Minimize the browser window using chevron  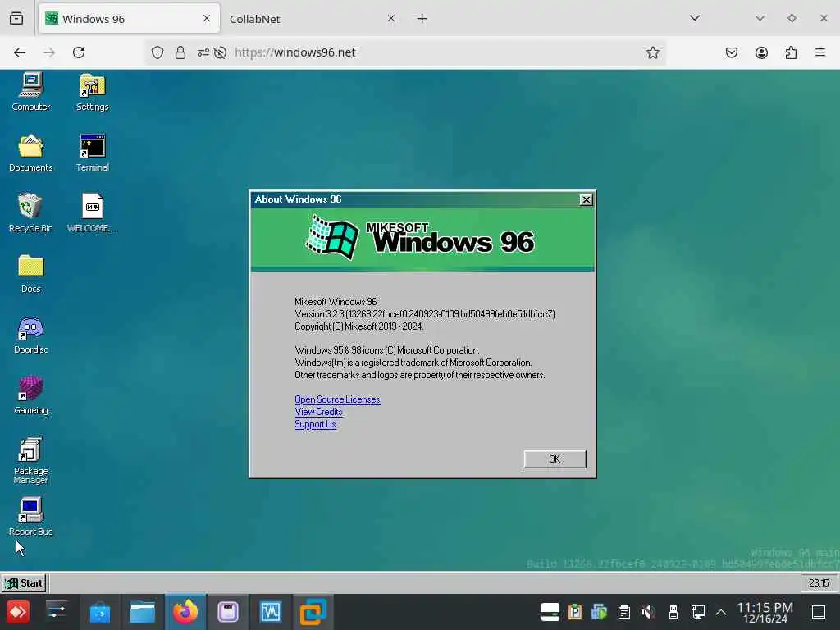coord(760,18)
